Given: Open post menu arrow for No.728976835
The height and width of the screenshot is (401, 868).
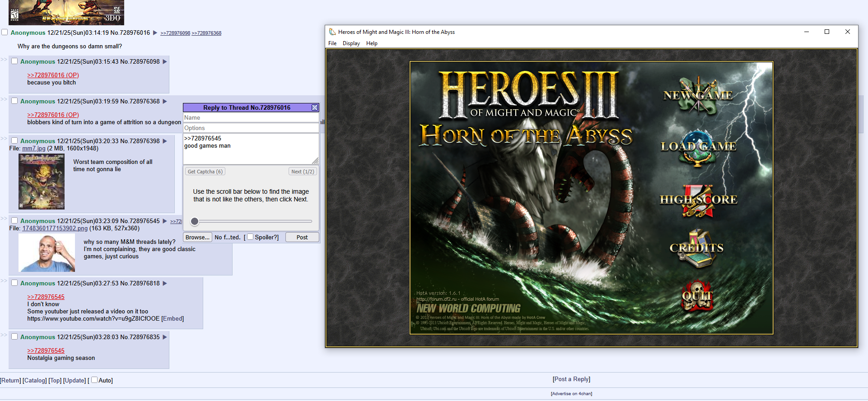Looking at the screenshot, I should click(165, 337).
